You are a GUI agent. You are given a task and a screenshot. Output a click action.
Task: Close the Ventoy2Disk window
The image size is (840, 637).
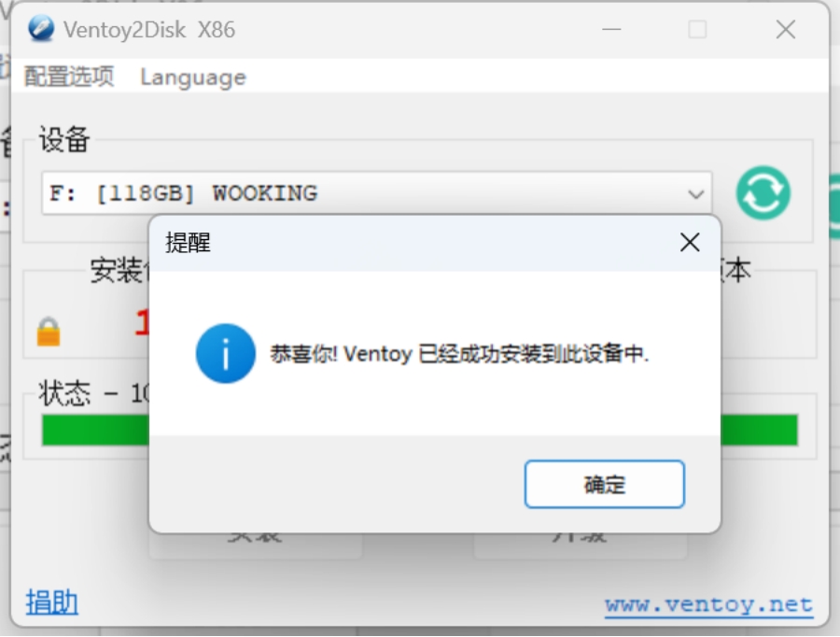pyautogui.click(x=785, y=30)
